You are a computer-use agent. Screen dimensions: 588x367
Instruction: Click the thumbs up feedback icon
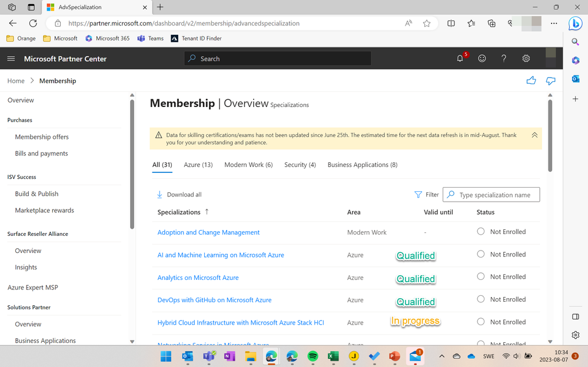(531, 81)
